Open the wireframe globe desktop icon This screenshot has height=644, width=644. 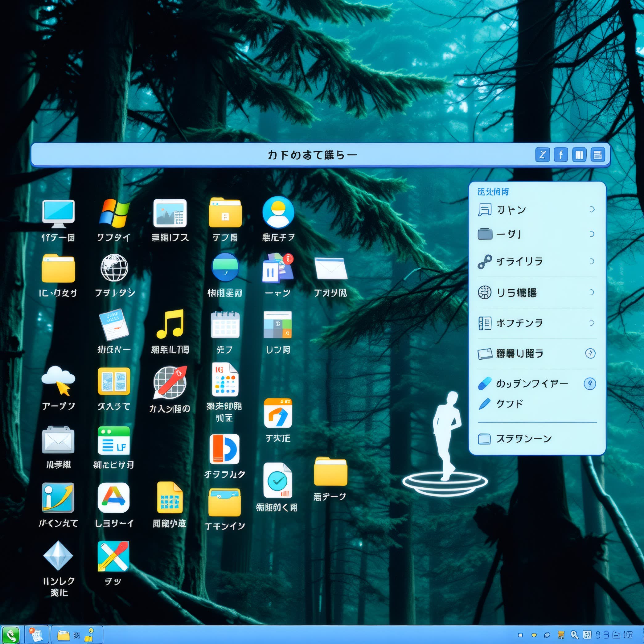click(x=114, y=268)
